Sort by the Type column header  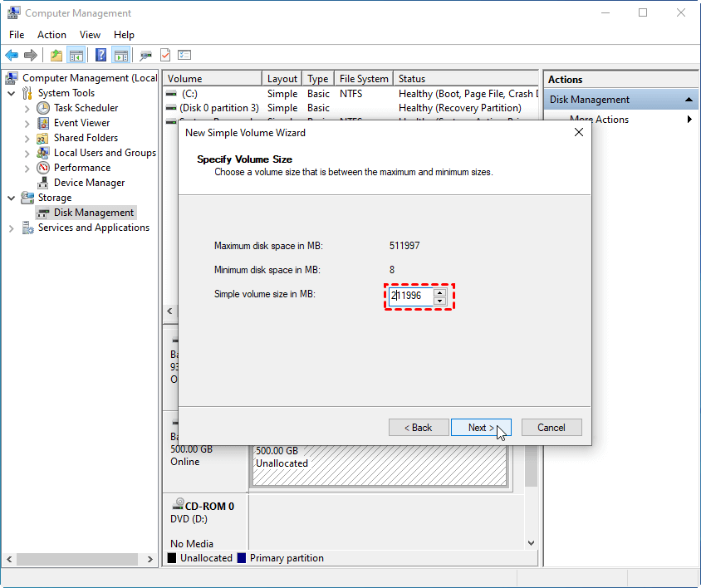point(318,79)
